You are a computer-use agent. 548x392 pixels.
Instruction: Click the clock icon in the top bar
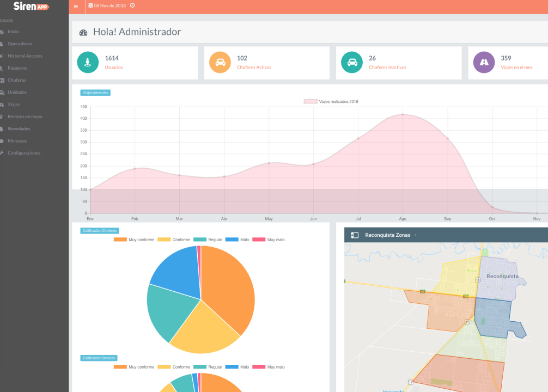[x=132, y=5]
